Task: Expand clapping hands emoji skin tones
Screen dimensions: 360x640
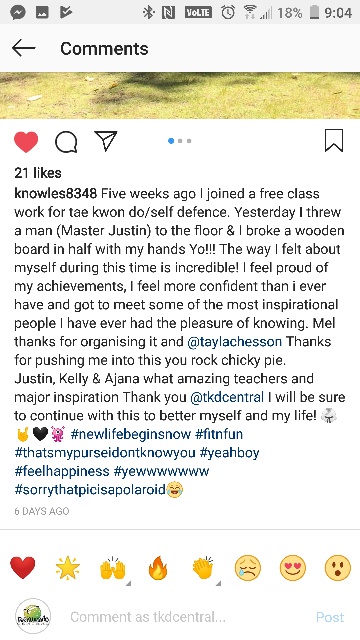Action: (x=204, y=568)
